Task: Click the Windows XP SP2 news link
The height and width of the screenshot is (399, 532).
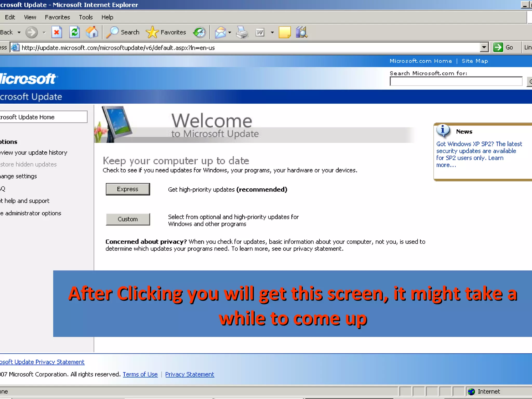Action: tap(479, 154)
